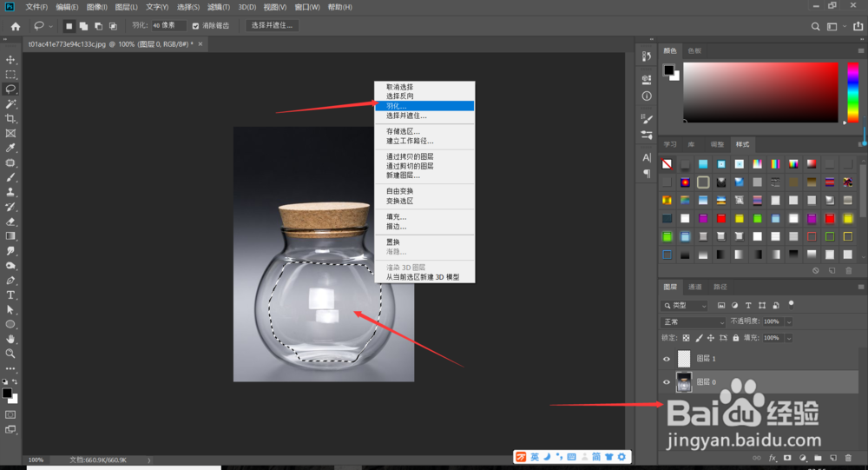
Task: Choose 选择反向 in the context menu
Action: pos(424,96)
